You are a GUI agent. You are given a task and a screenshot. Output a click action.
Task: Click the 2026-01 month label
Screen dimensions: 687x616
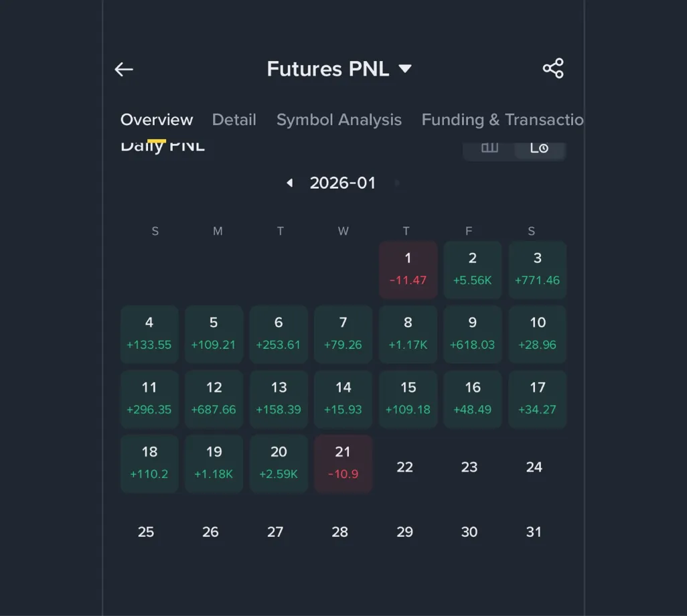pyautogui.click(x=343, y=183)
